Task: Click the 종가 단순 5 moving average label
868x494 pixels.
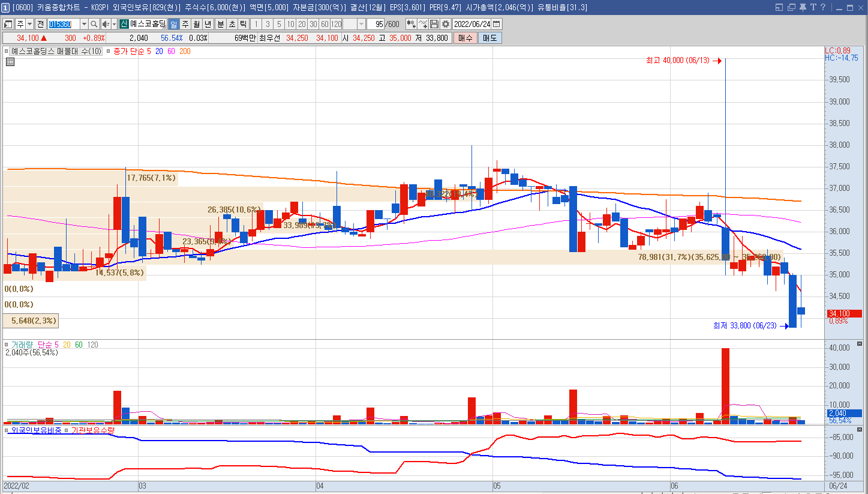Action: (x=133, y=52)
